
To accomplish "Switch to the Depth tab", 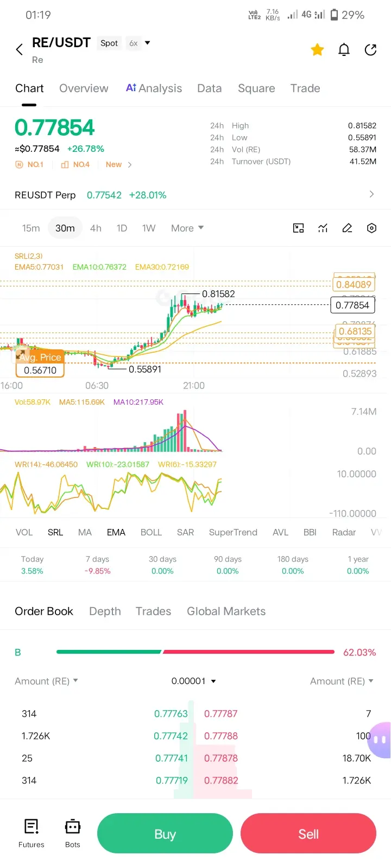I will (105, 611).
